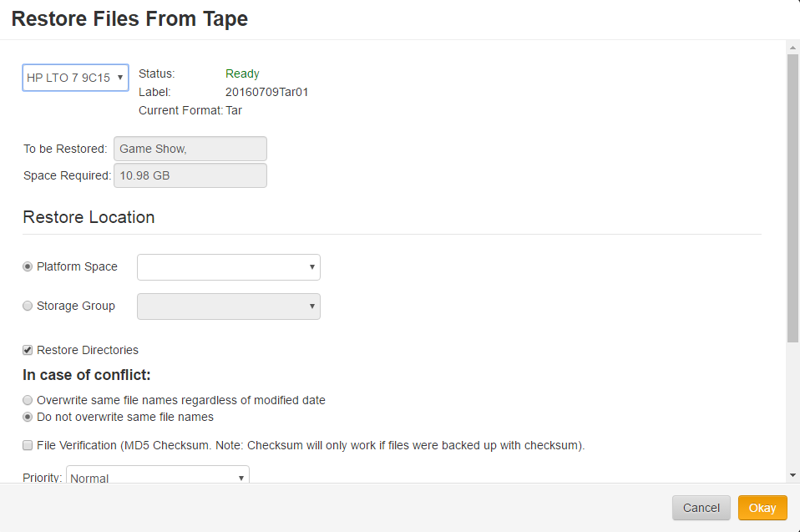Expand the Platform Space dropdown list
Viewport: 800px width, 532px height.
pos(229,267)
